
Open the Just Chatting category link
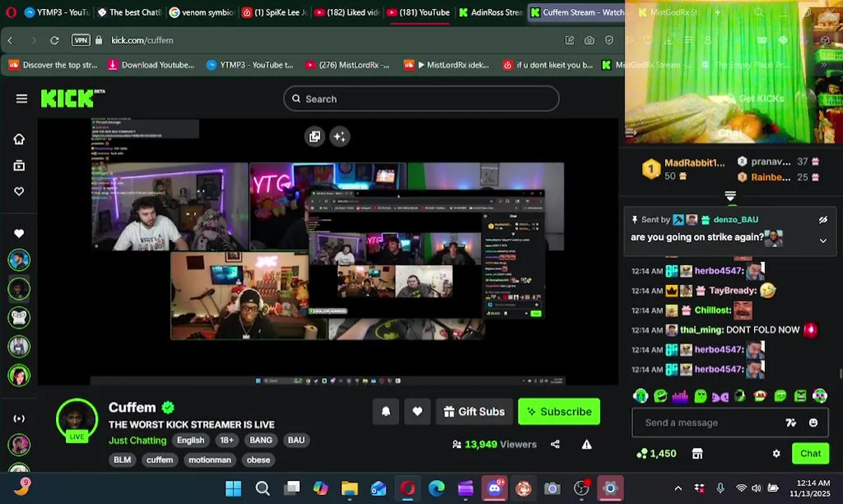coord(137,440)
